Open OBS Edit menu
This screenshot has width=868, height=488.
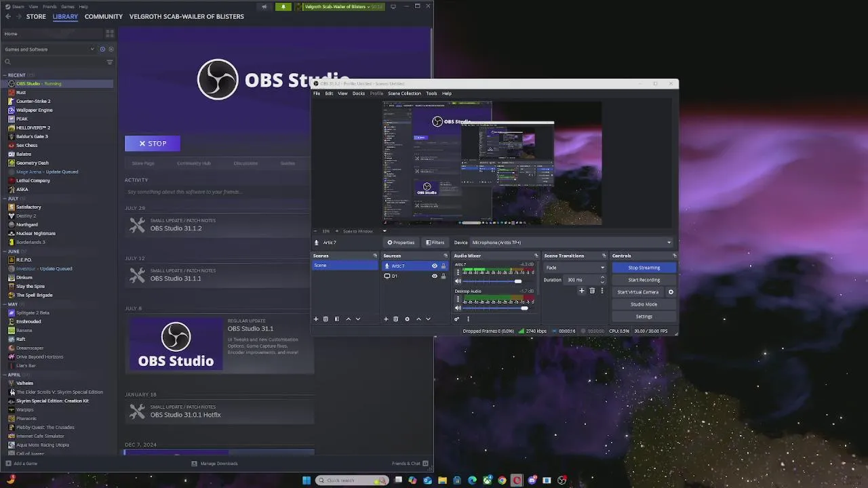click(329, 94)
